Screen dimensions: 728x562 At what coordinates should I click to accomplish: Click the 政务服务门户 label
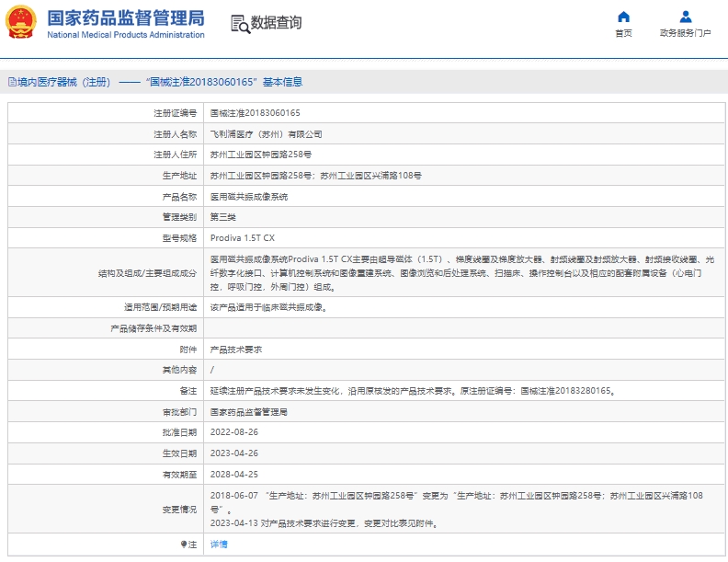coord(686,33)
